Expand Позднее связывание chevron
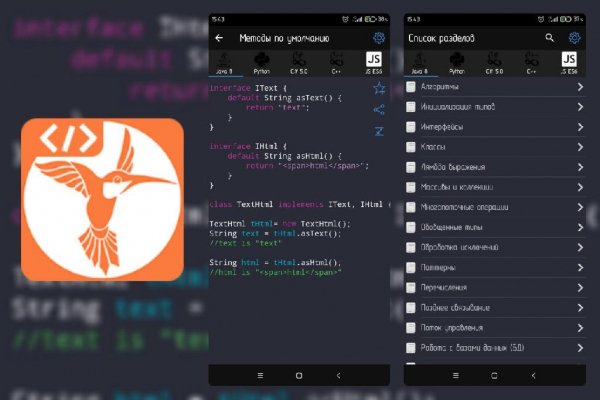The image size is (600, 400). point(580,308)
